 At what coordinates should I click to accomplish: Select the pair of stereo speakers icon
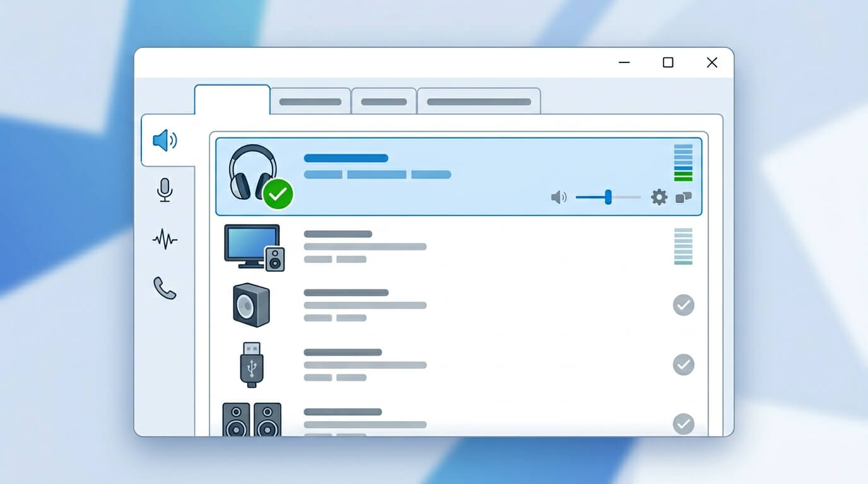(x=252, y=420)
